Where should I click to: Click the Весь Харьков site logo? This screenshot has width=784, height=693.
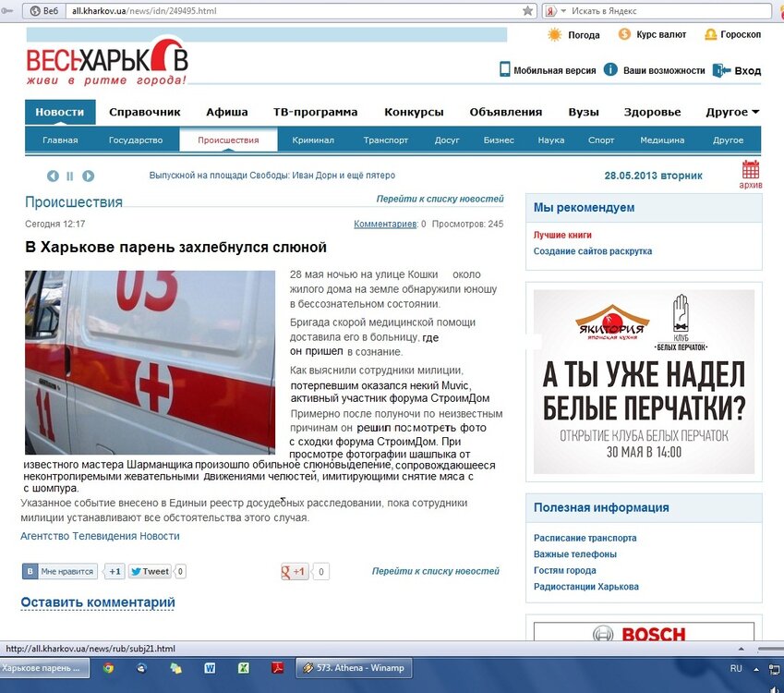(107, 62)
